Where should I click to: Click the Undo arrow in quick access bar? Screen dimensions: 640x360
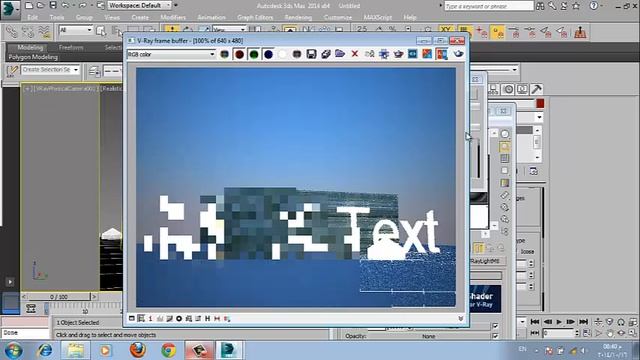pyautogui.click(x=65, y=5)
